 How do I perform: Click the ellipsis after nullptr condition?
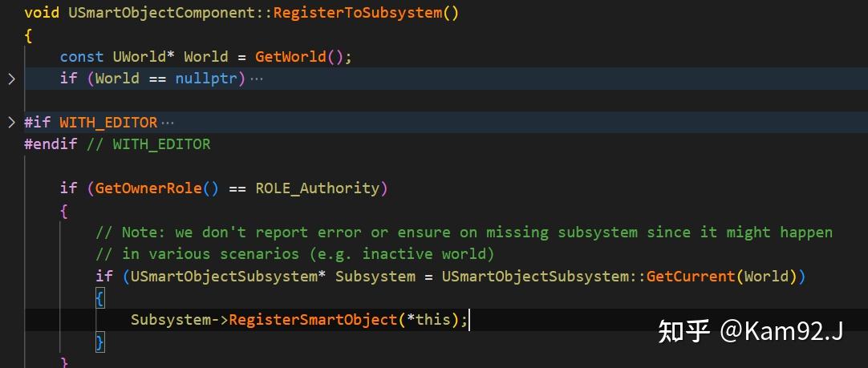pos(256,79)
